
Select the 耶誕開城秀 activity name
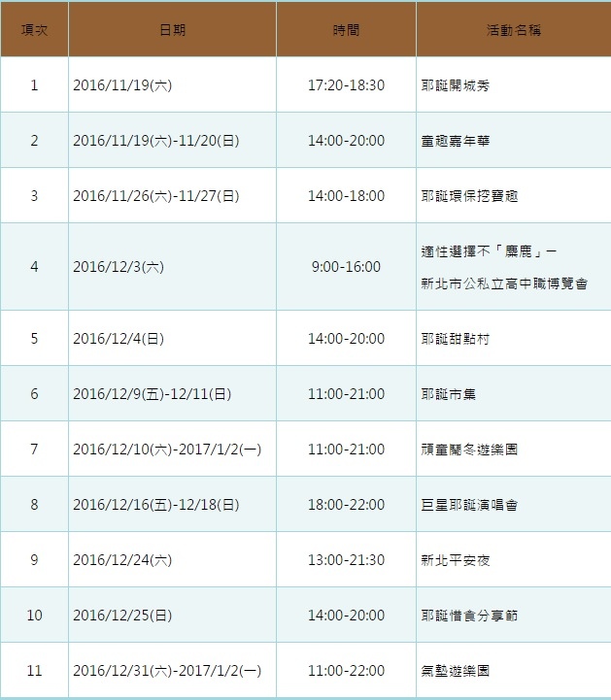[456, 85]
